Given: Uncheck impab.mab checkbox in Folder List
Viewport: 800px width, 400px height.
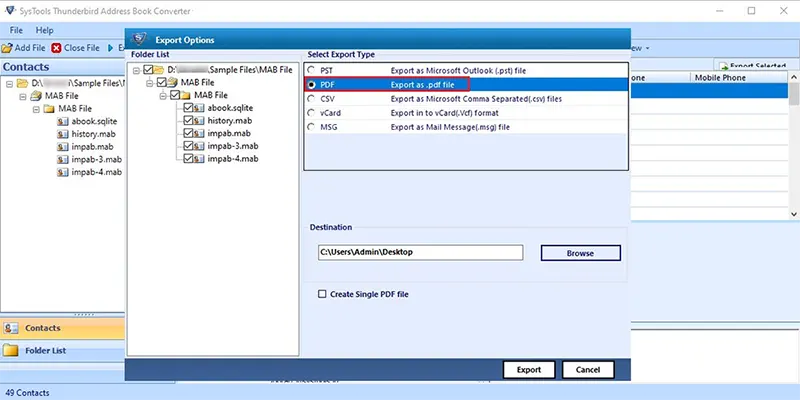Looking at the screenshot, I should click(188, 134).
